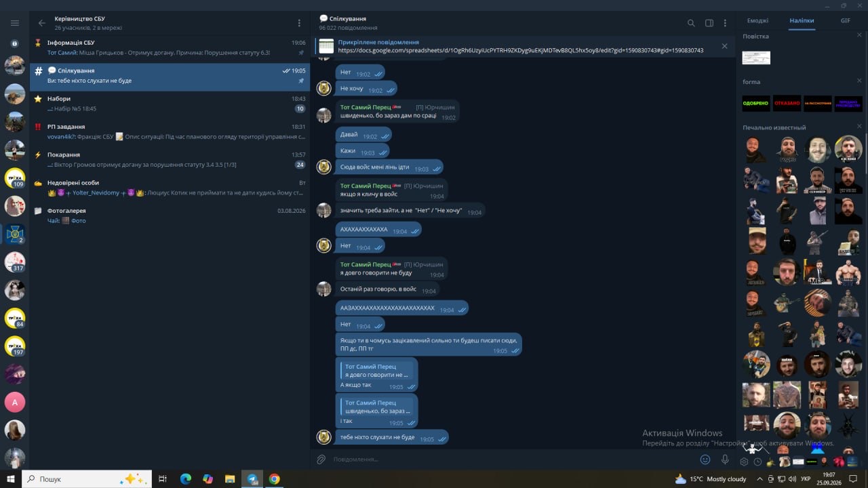Switch to the GIF tab

(x=846, y=20)
